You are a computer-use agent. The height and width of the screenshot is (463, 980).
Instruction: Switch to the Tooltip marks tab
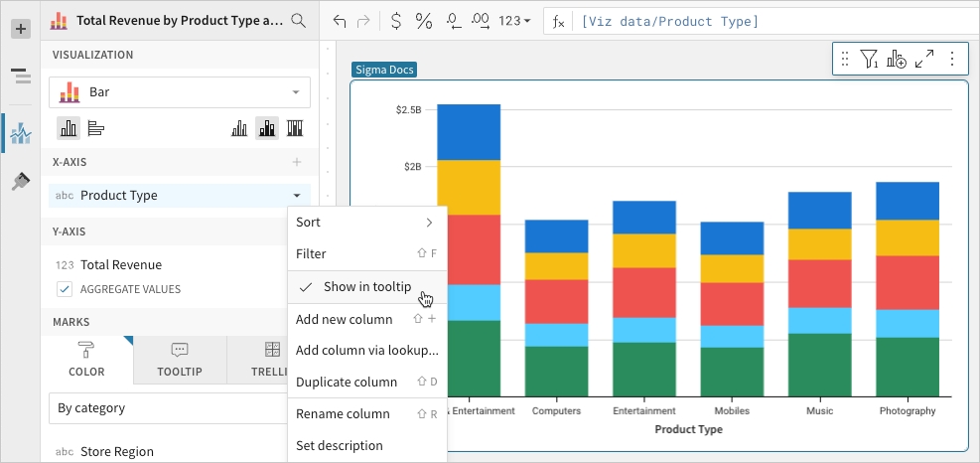(x=180, y=359)
